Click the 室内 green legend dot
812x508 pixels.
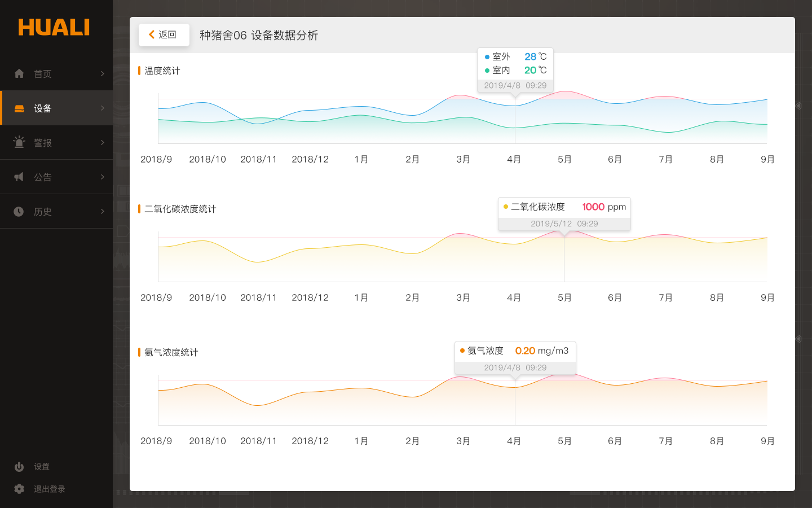point(487,71)
